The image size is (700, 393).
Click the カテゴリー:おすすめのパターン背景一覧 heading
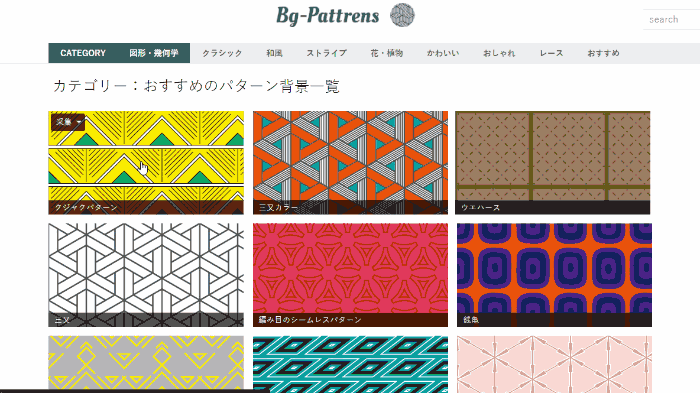click(x=196, y=86)
